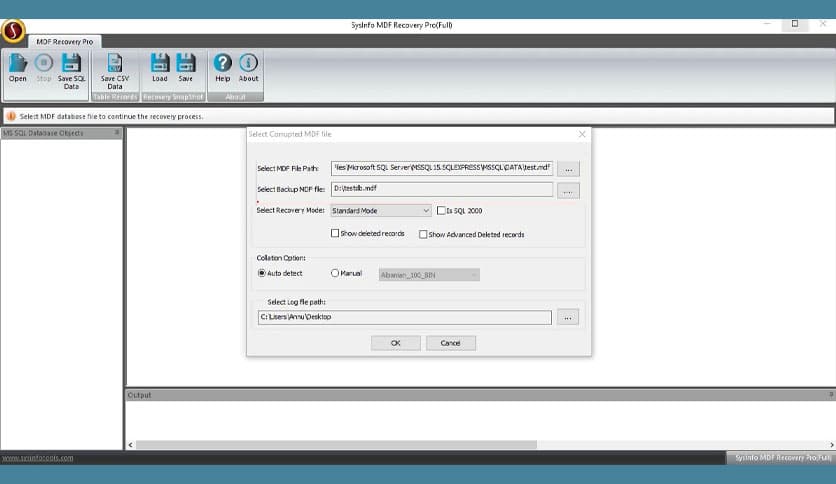
Task: Click the orange info icon in message bar
Action: (x=11, y=116)
